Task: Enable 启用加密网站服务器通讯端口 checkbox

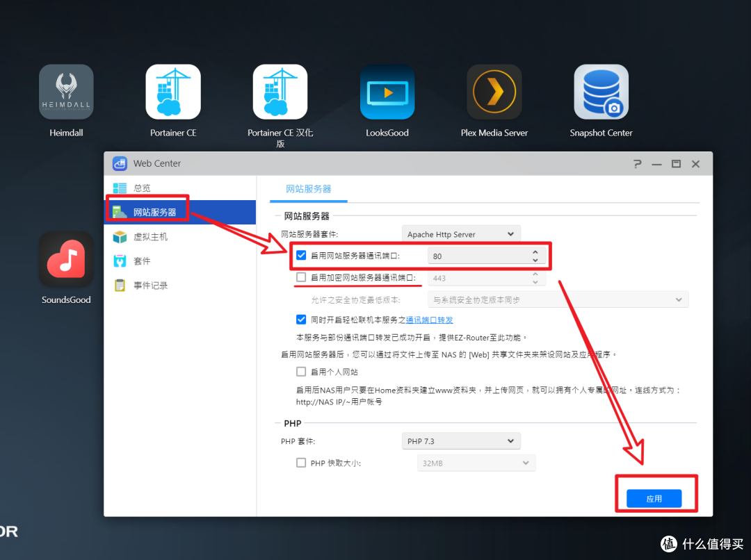Action: click(301, 277)
